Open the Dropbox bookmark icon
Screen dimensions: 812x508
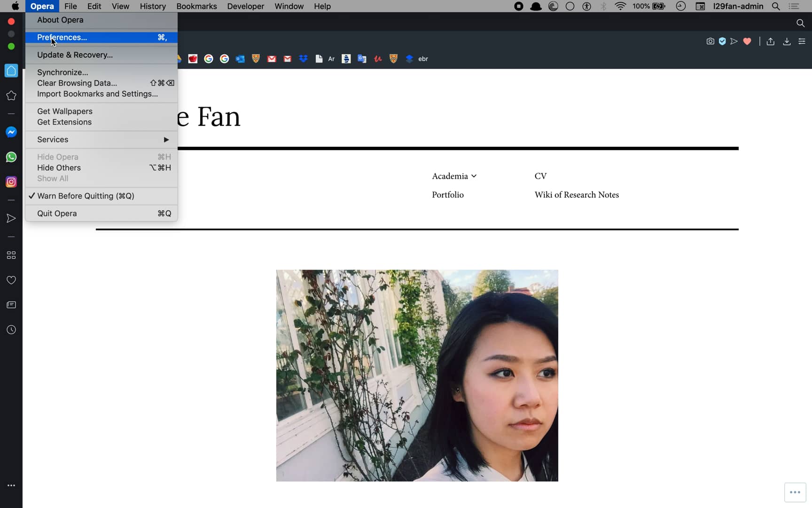303,59
